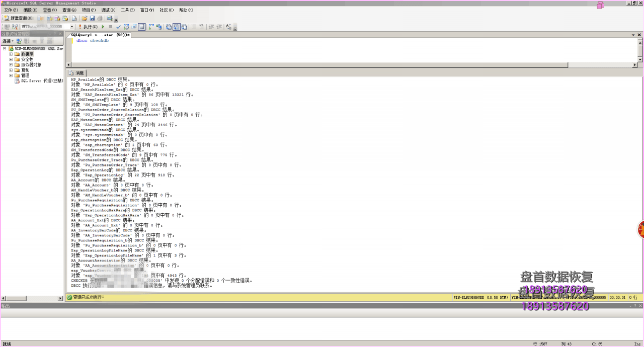
Task: Click the Change Connection icon left of database box
Action: [15, 27]
